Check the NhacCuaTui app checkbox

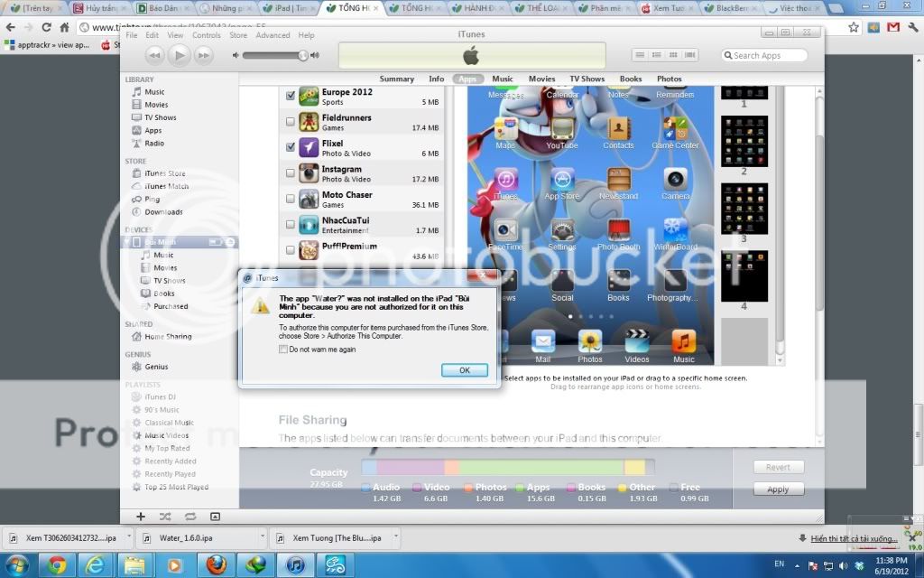[x=290, y=224]
